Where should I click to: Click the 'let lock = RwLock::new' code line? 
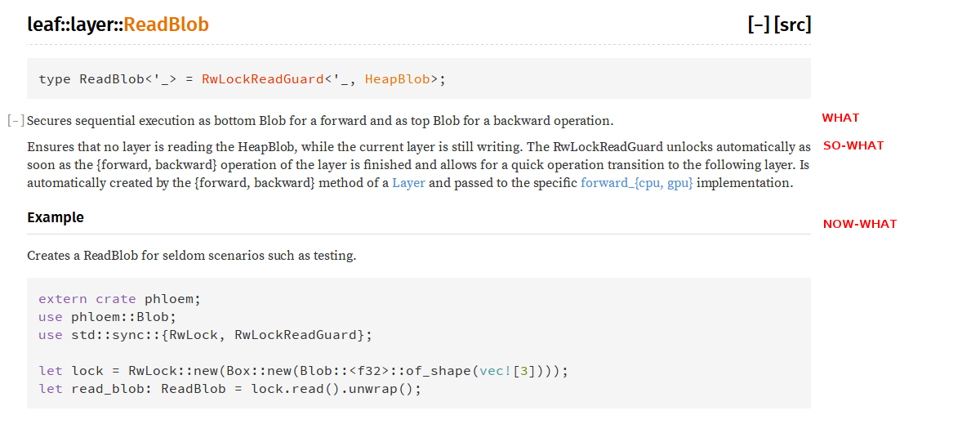pos(303,371)
